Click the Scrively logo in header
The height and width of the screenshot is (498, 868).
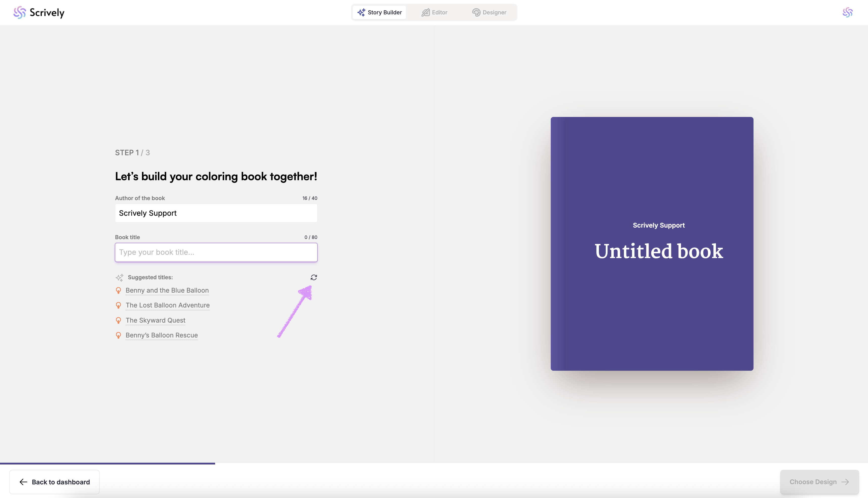(39, 12)
